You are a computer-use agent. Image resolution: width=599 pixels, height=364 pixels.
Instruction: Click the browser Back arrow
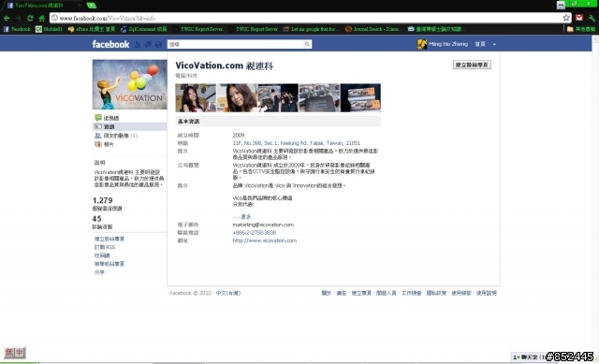coord(7,18)
